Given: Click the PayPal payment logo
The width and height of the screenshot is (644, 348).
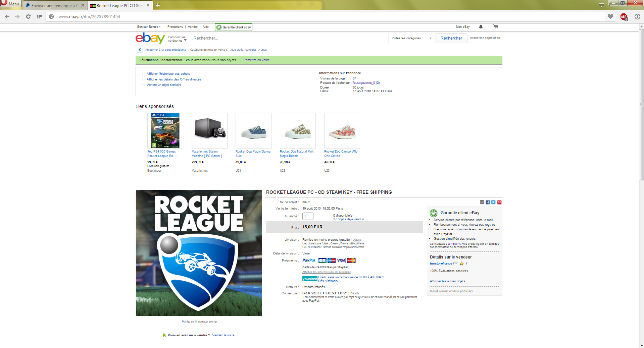Looking at the screenshot, I should [309, 260].
